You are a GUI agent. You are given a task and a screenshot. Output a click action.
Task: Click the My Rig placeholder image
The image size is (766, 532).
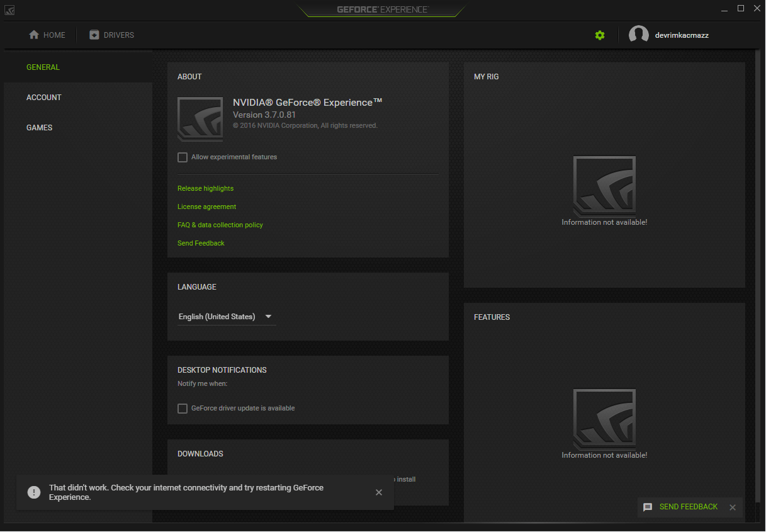point(604,186)
